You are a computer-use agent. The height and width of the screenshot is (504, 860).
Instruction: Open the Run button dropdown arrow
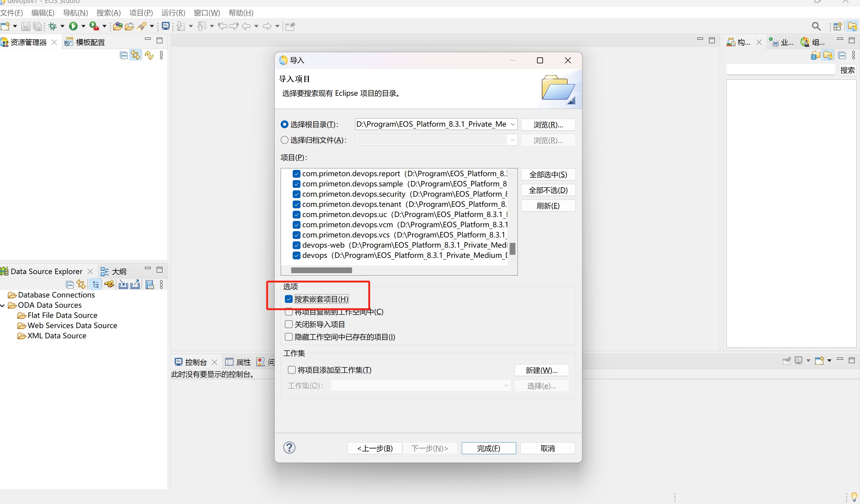click(83, 26)
